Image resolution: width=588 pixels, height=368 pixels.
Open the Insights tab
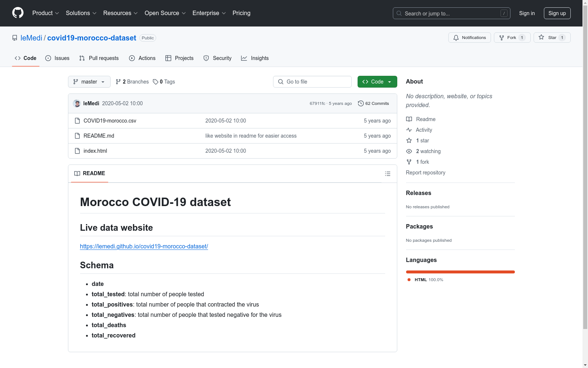[x=255, y=58]
